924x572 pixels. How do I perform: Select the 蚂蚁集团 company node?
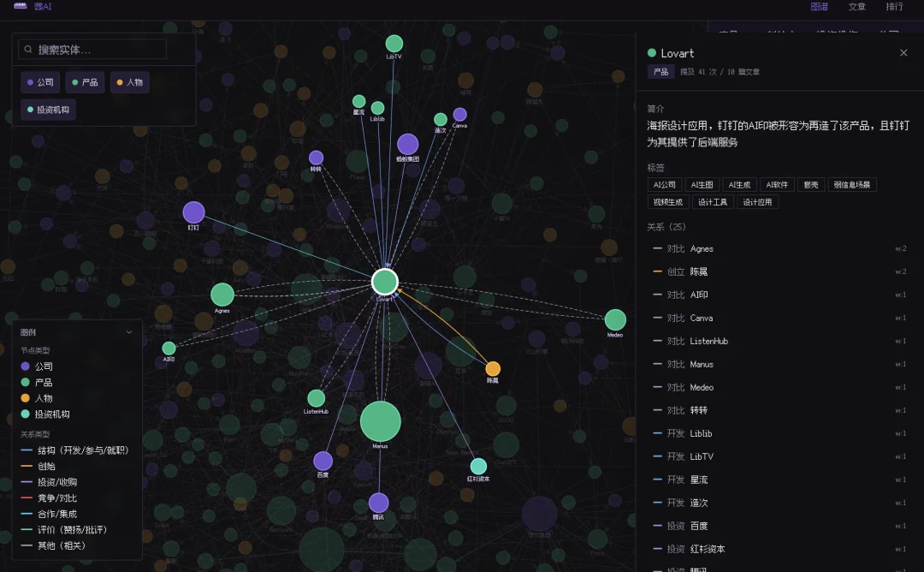(x=408, y=144)
